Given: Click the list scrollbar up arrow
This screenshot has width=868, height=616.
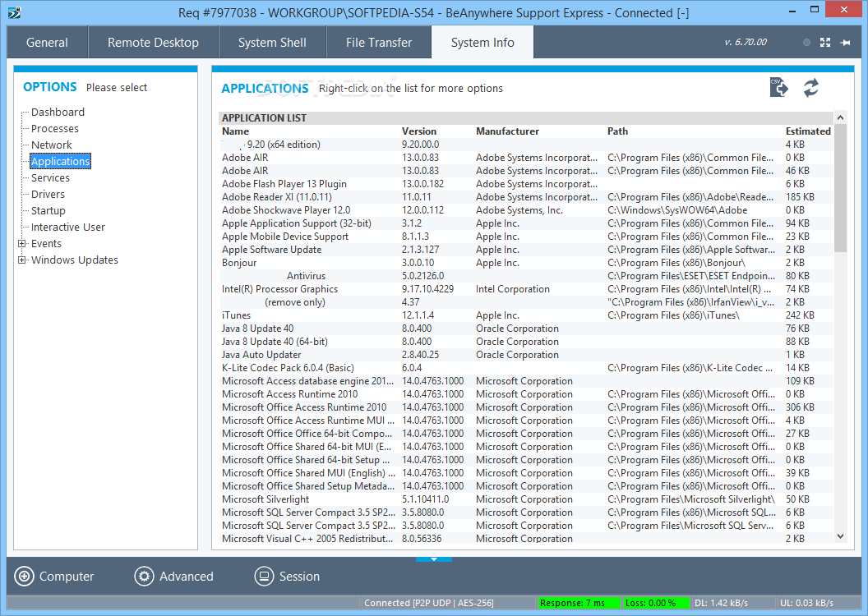Looking at the screenshot, I should [x=840, y=117].
